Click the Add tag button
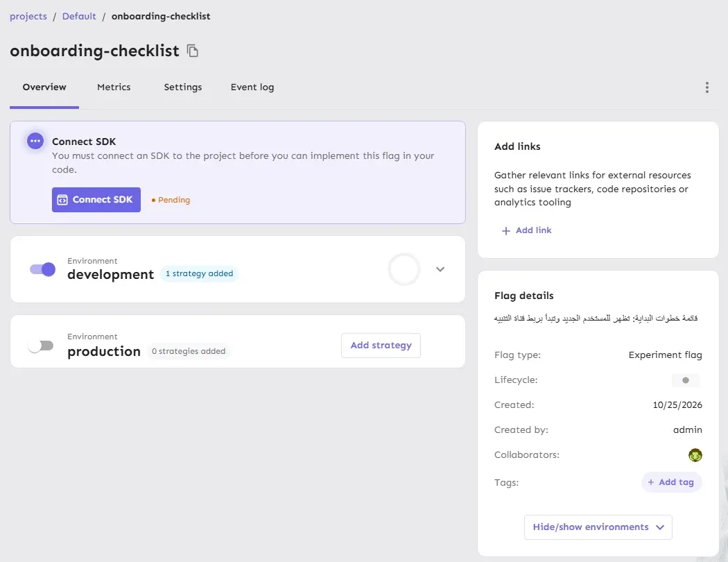 (671, 482)
